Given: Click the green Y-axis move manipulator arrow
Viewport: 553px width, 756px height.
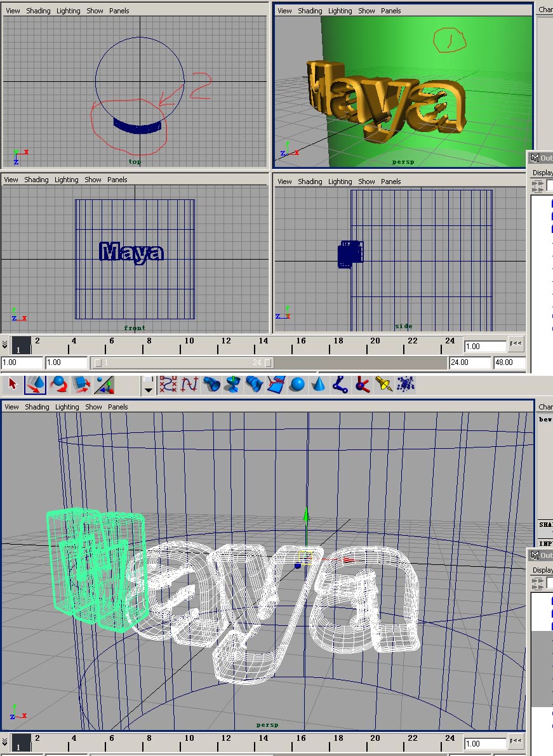Looking at the screenshot, I should (306, 515).
